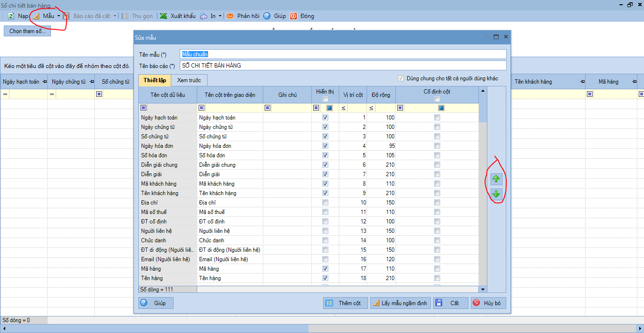Expand the Báo cáo đã cất dropdown arrow

(115, 16)
